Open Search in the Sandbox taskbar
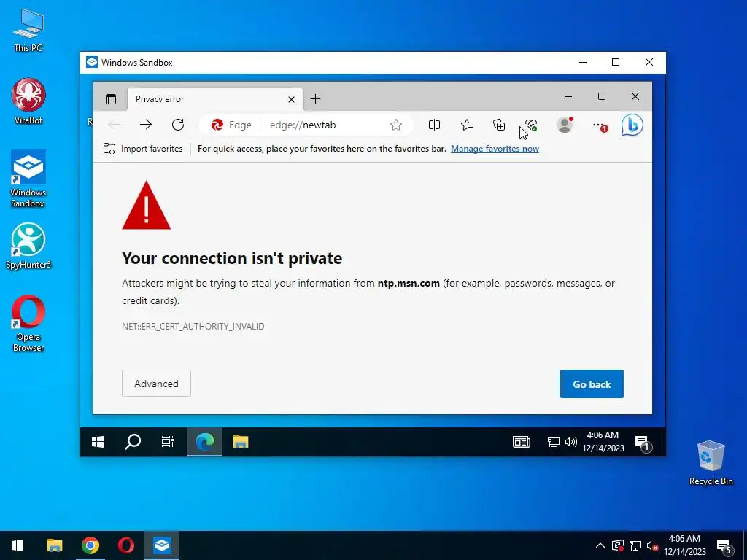The image size is (747, 560). click(133, 442)
